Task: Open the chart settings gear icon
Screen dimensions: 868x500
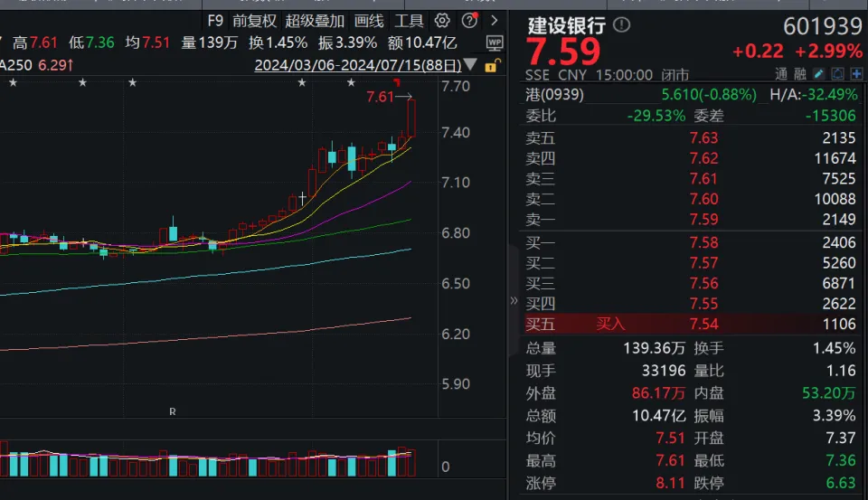Action: (x=442, y=20)
